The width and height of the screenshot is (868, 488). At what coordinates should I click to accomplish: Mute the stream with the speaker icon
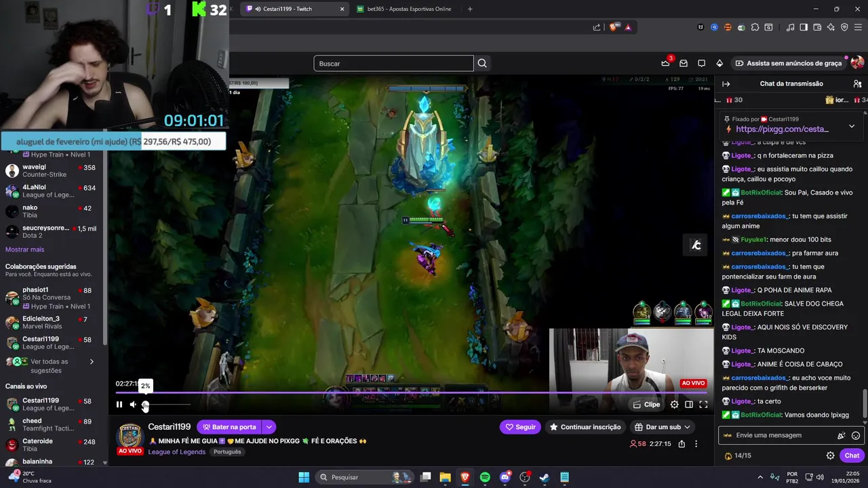[x=133, y=405]
